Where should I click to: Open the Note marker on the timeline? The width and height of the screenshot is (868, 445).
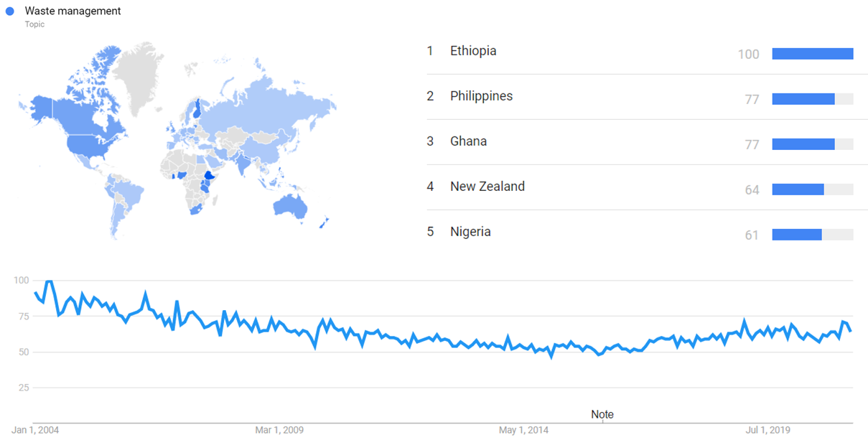click(x=602, y=414)
